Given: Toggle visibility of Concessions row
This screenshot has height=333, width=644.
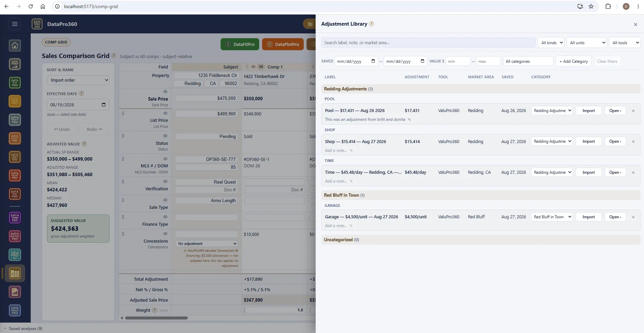Looking at the screenshot, I should click(165, 234).
